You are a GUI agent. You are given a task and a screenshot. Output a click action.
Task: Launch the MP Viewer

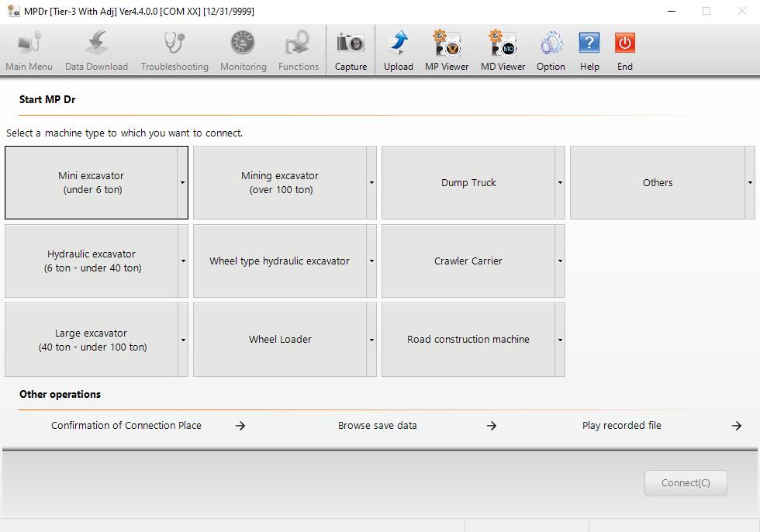(446, 48)
